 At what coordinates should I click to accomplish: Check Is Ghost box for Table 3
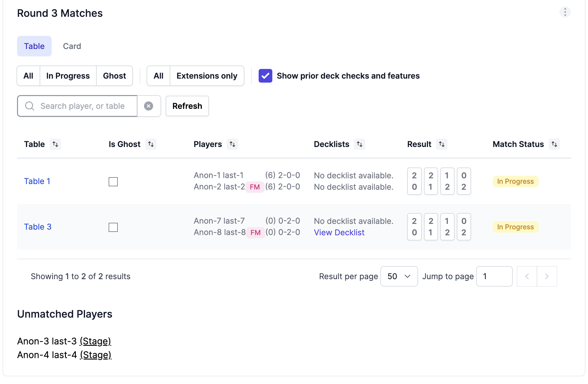113,227
